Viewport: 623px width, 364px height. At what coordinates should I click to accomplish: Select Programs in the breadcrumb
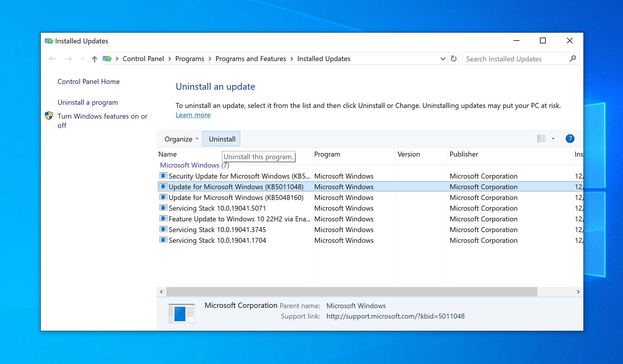190,59
